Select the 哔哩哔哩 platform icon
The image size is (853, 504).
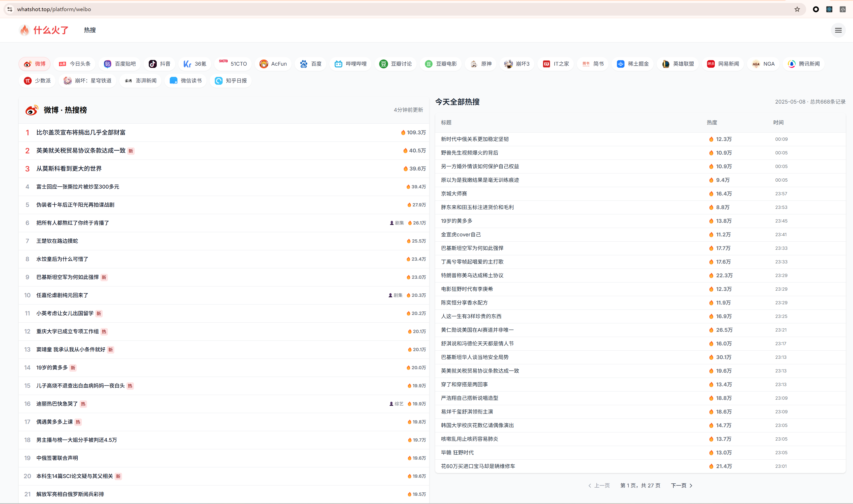pyautogui.click(x=338, y=64)
